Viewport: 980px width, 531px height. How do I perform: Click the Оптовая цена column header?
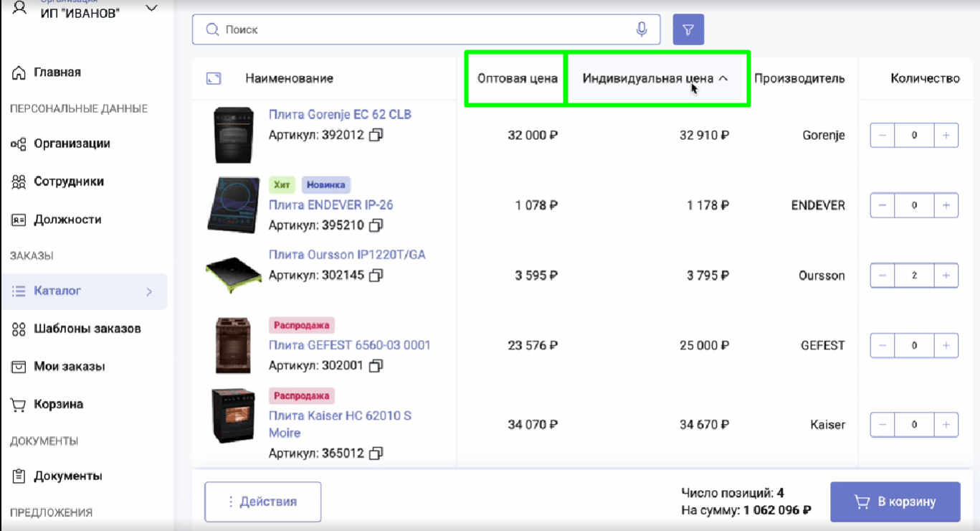pyautogui.click(x=518, y=79)
